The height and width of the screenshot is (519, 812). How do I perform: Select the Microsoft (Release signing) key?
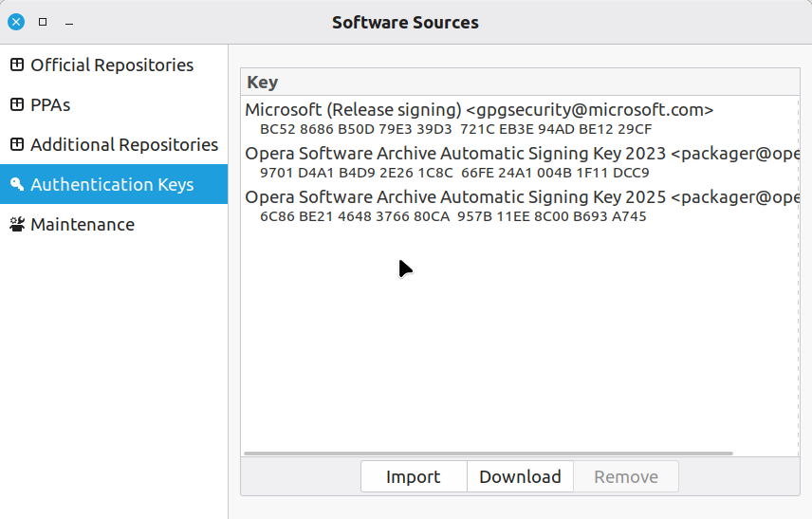[520, 119]
